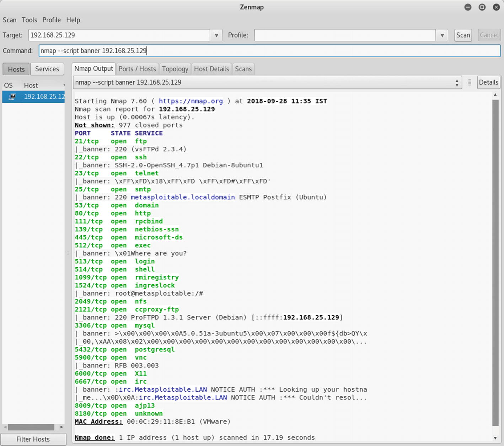This screenshot has width=504, height=446.
Task: Maximize the Zenmap window
Action: (482, 7)
